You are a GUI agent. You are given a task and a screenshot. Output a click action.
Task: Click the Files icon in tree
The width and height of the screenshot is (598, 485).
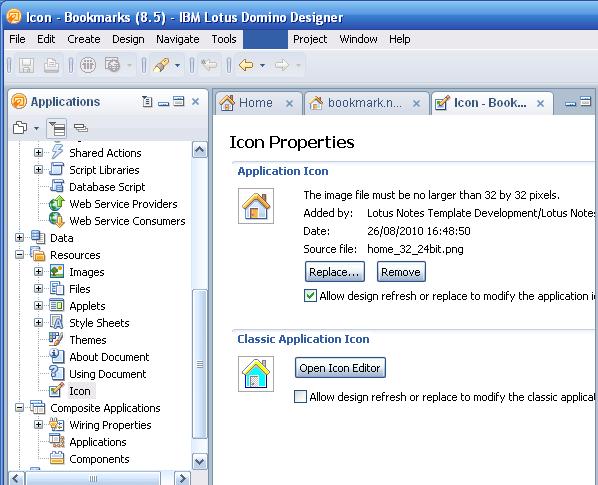[57, 288]
